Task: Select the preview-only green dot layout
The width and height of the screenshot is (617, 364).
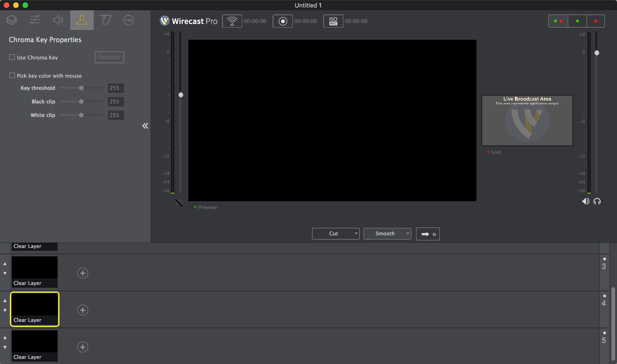Action: pos(577,21)
